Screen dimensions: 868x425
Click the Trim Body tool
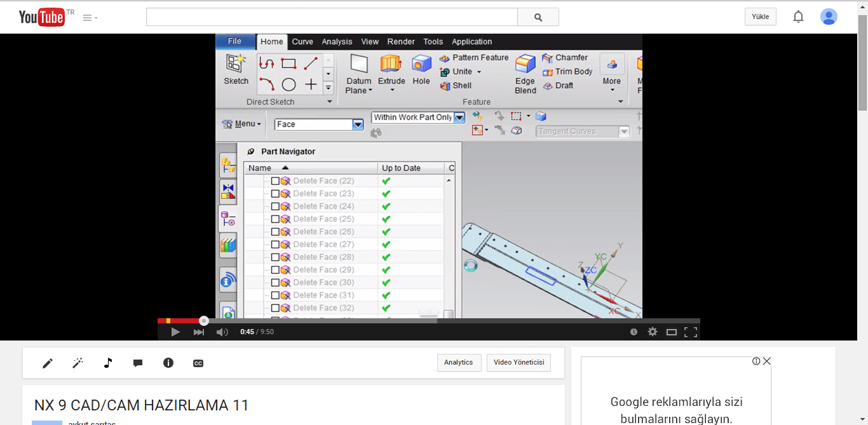567,72
